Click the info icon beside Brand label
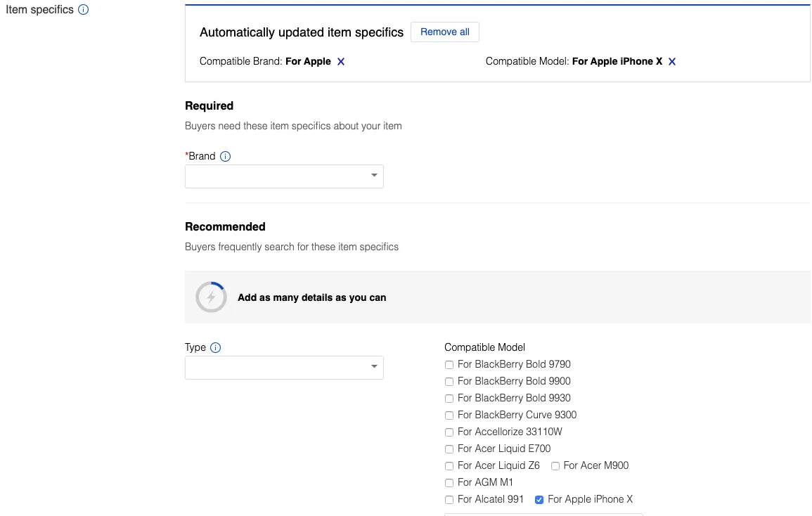The height and width of the screenshot is (516, 812). pyautogui.click(x=225, y=157)
